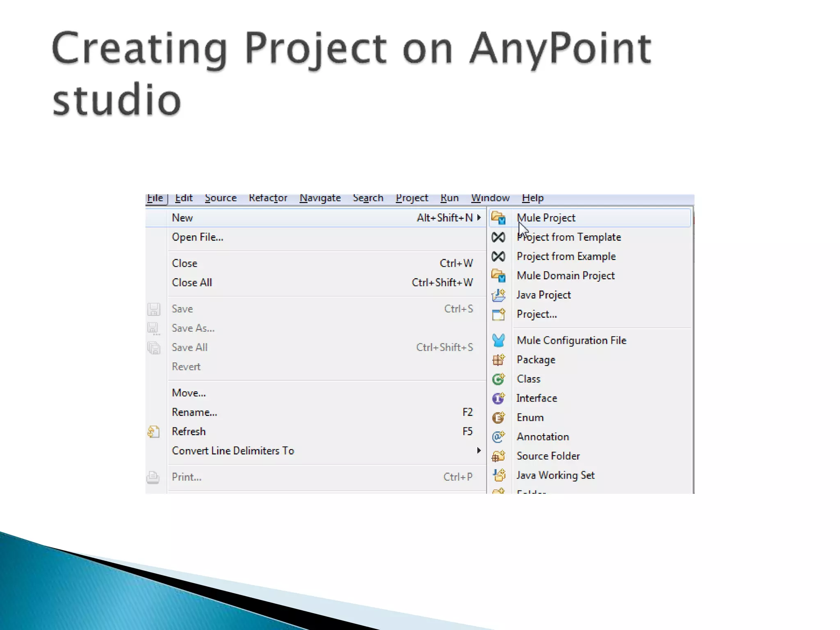Viewport: 840px width, 630px height.
Task: Click the Project from Template icon
Action: (x=498, y=237)
